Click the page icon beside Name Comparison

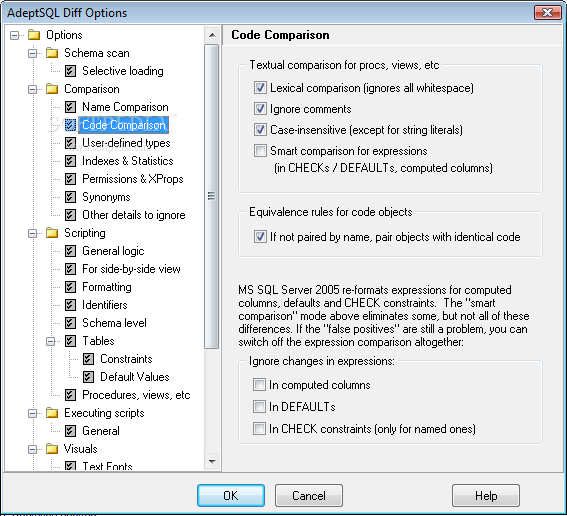click(x=70, y=107)
